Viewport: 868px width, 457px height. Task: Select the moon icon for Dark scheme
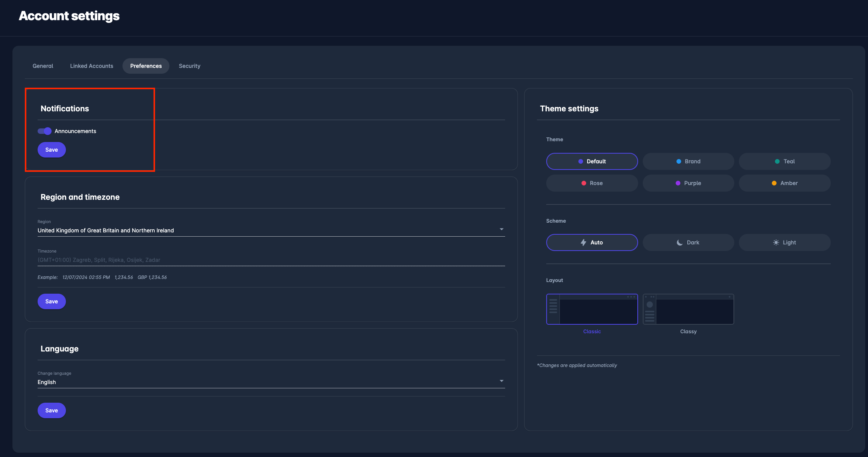(x=680, y=242)
